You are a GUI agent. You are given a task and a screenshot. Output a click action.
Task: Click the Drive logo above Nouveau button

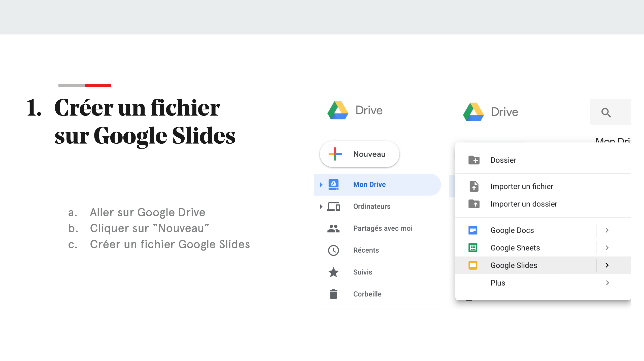[338, 110]
